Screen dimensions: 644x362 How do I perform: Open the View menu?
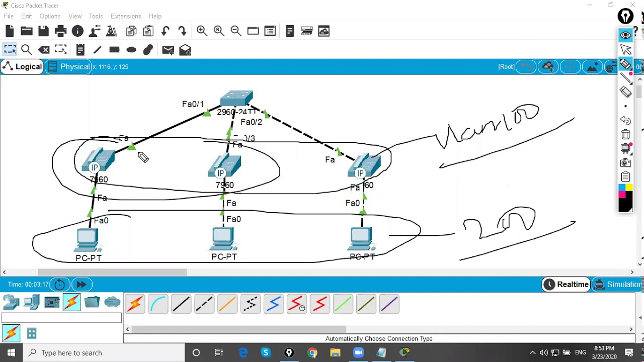coord(75,16)
